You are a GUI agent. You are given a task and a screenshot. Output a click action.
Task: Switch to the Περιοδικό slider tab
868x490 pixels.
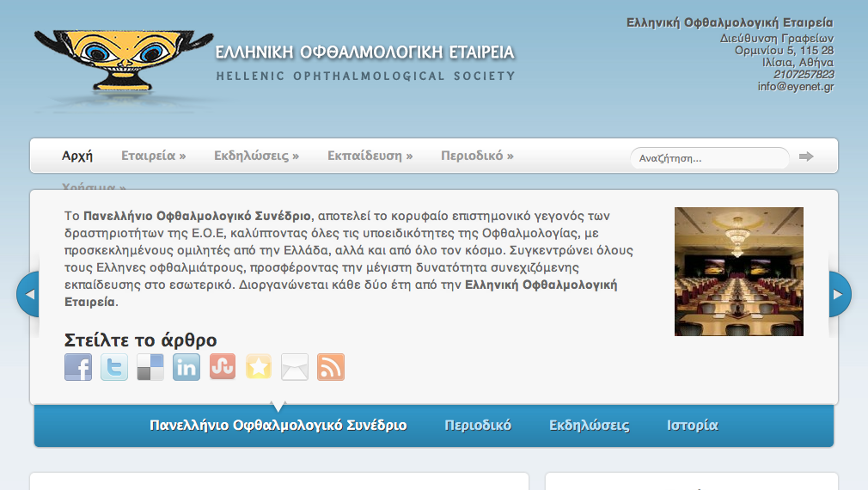pos(478,426)
